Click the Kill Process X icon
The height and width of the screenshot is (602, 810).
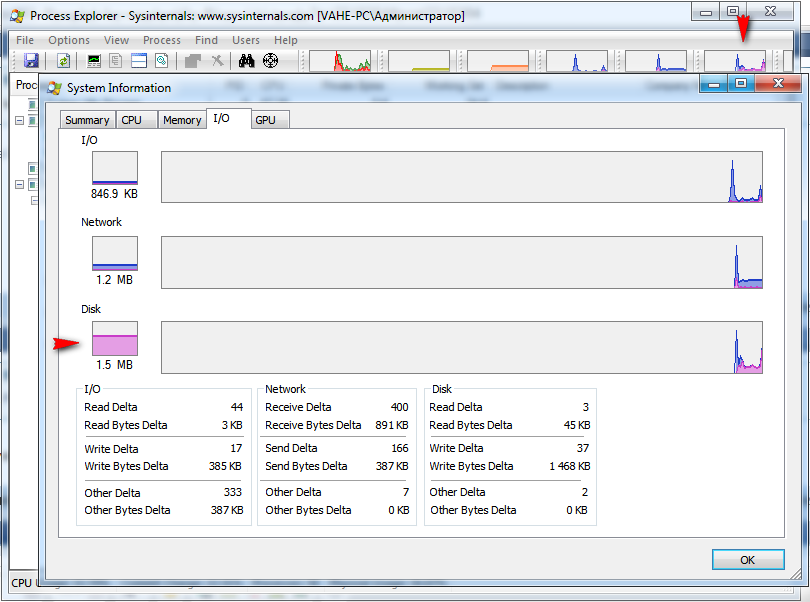(217, 61)
